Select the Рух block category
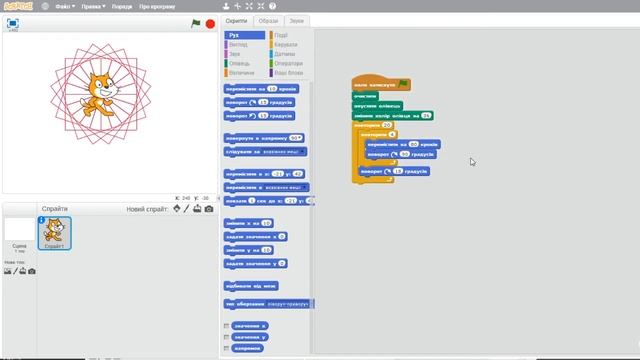Image resolution: width=640 pixels, height=360 pixels. tap(244, 35)
